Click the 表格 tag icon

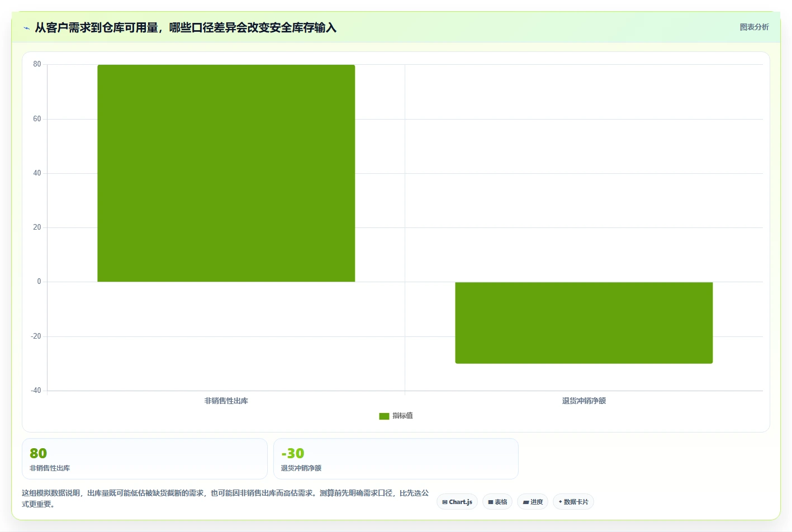491,502
